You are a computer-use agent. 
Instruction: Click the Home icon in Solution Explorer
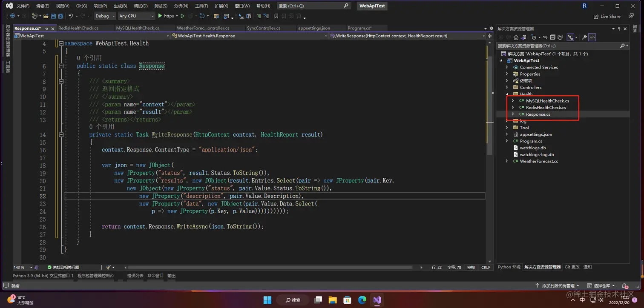516,37
